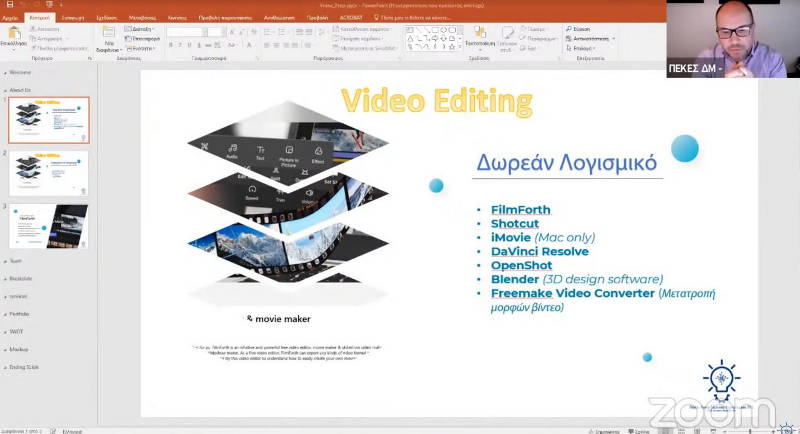Screen dimensions: 800x434
Task: Click the Paste clipboard icon
Action: 14,37
